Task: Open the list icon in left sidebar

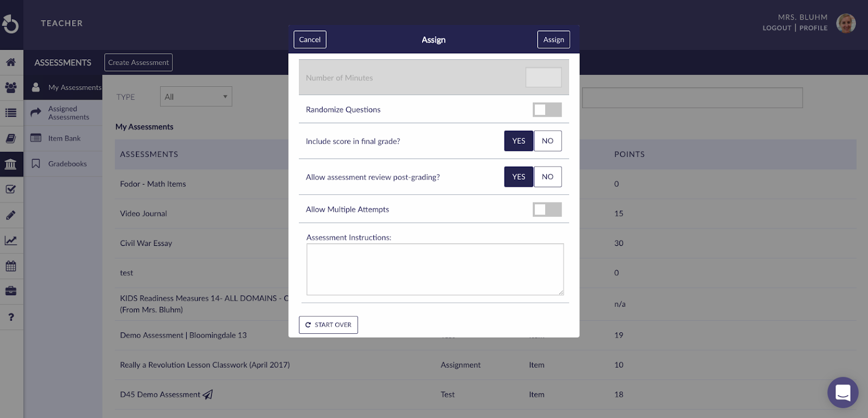Action: 11,113
